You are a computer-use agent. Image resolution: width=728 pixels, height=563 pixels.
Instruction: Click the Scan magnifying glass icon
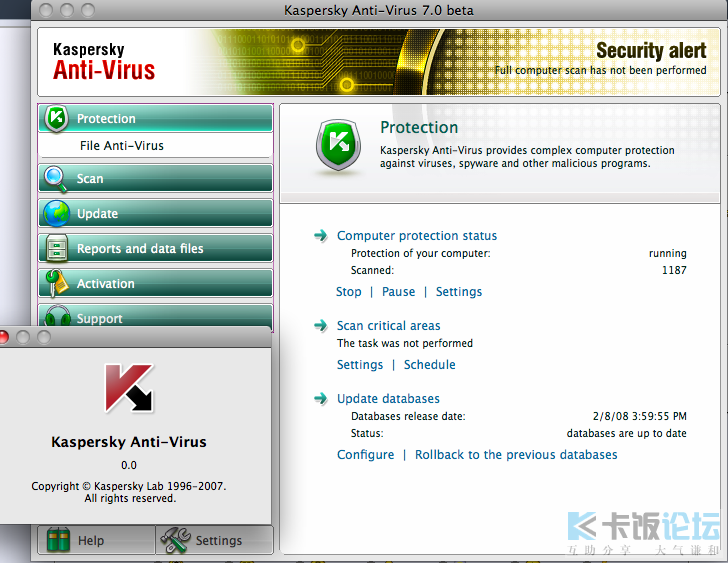pos(56,179)
